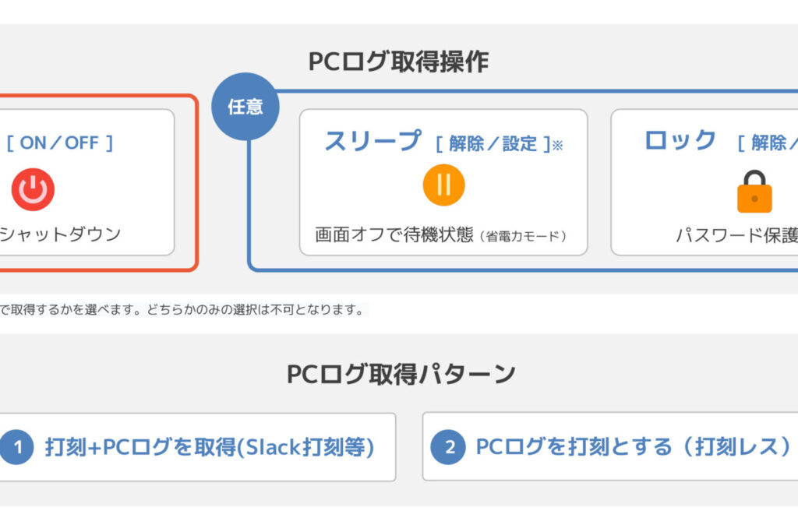The image size is (798, 532).
Task: Click the シャットダウン caption
Action: 60,234
